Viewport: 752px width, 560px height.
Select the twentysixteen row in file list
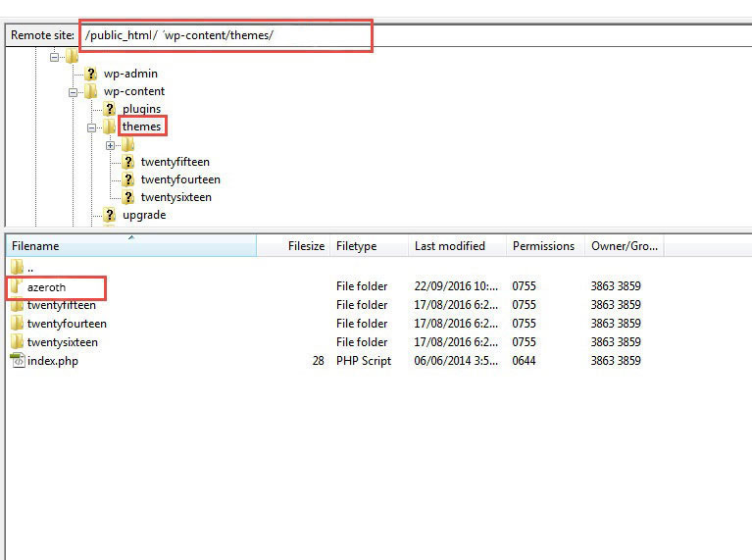(x=335, y=342)
